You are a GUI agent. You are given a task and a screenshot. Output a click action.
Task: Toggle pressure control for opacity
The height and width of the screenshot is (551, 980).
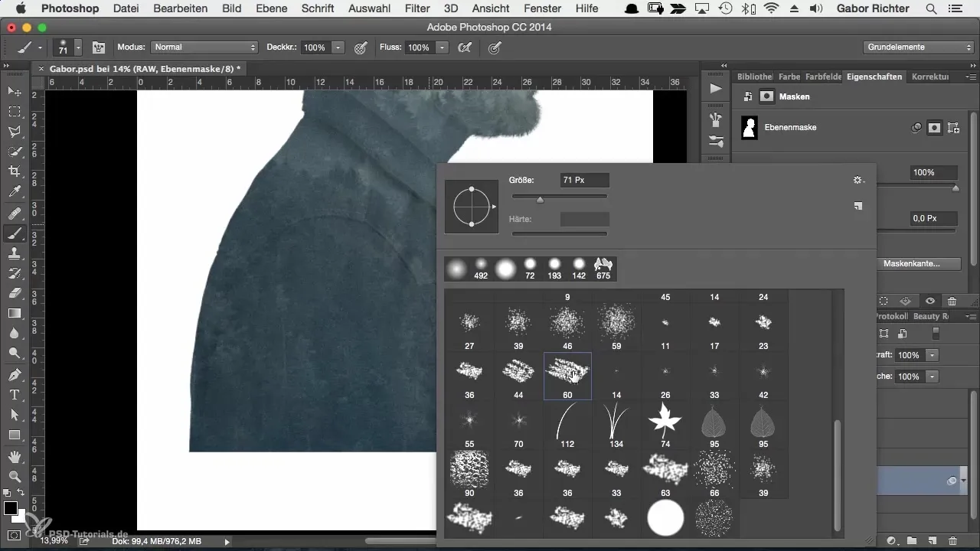[361, 47]
